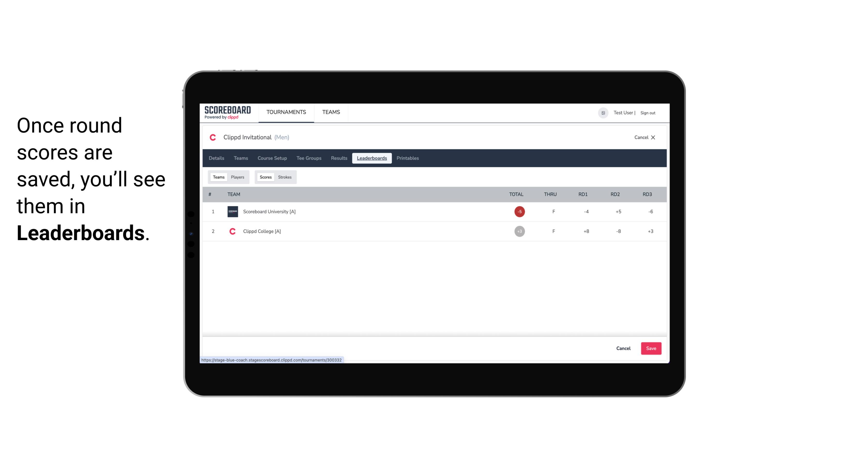
Task: Click the Teams tab in tournament nav
Action: click(x=241, y=158)
